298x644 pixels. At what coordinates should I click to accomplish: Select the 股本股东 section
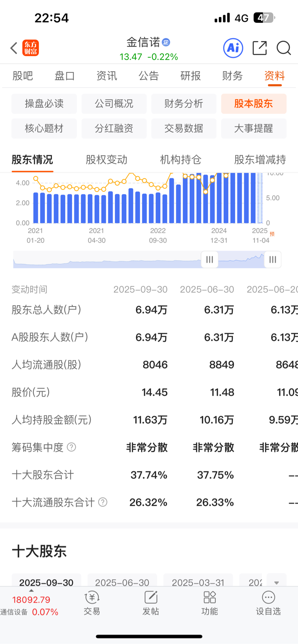[x=254, y=103]
